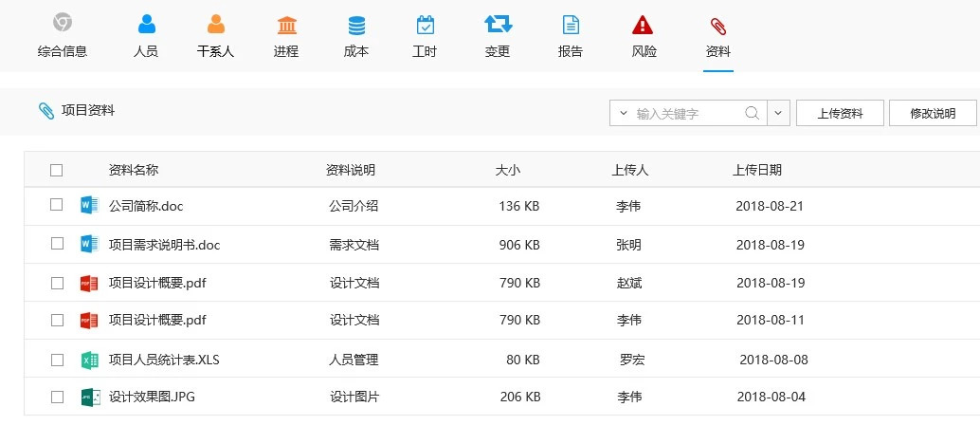Open the 风险 risk warning icon
Screen dimensions: 980x444
pyautogui.click(x=644, y=24)
